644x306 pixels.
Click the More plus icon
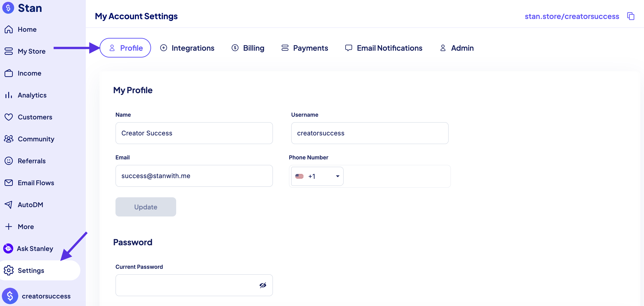(9, 227)
